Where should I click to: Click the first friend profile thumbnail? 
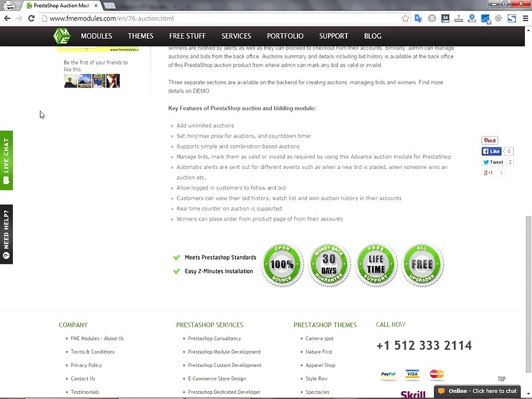point(70,81)
